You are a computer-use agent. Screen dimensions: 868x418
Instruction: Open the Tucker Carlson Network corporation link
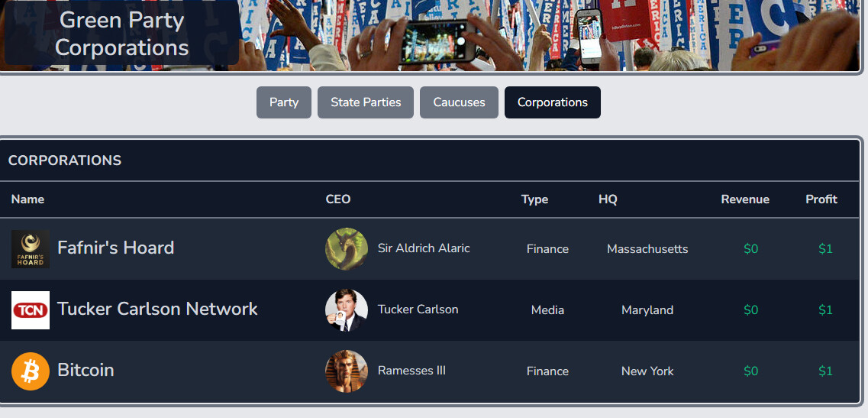pos(157,309)
